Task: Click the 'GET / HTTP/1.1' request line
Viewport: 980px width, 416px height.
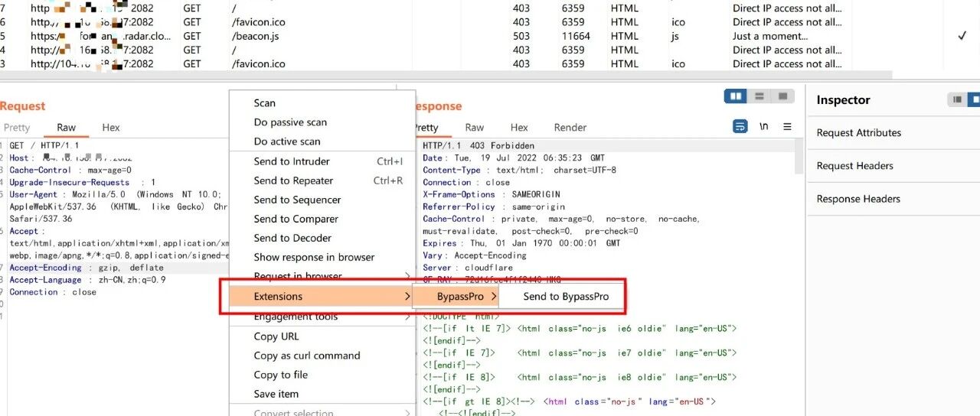Action: [x=44, y=145]
